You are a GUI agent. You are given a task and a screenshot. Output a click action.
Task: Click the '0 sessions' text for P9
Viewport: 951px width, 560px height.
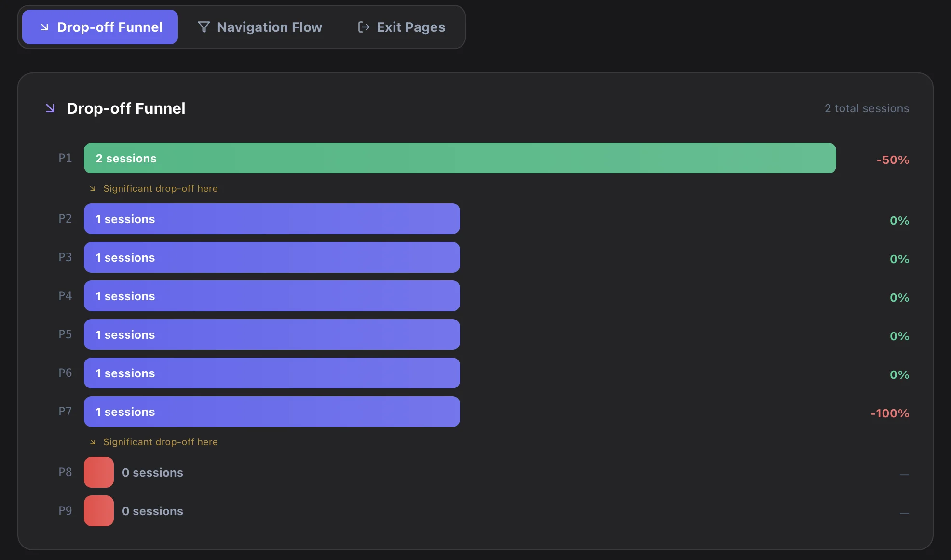coord(152,511)
